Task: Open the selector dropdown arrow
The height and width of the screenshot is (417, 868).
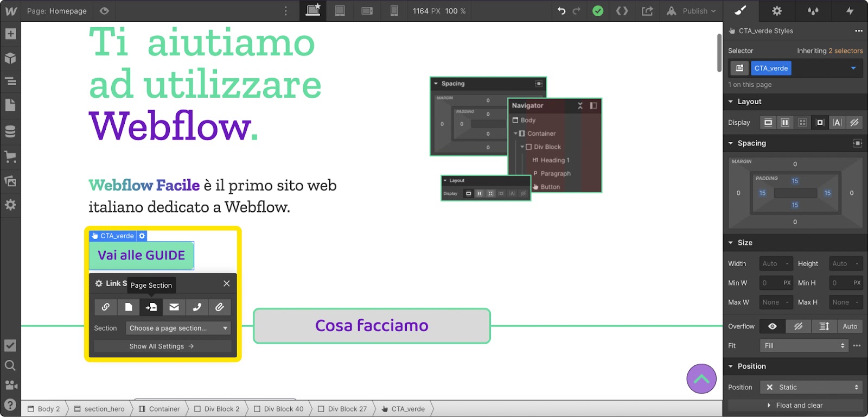Action: (x=853, y=68)
